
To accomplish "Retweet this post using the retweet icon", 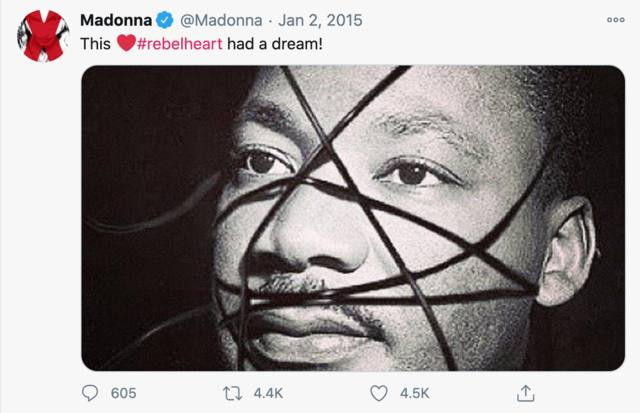I will point(233,393).
